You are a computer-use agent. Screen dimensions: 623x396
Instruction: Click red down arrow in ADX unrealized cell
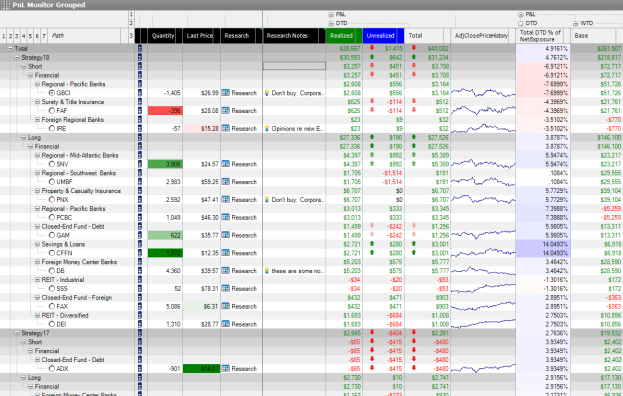click(x=372, y=368)
